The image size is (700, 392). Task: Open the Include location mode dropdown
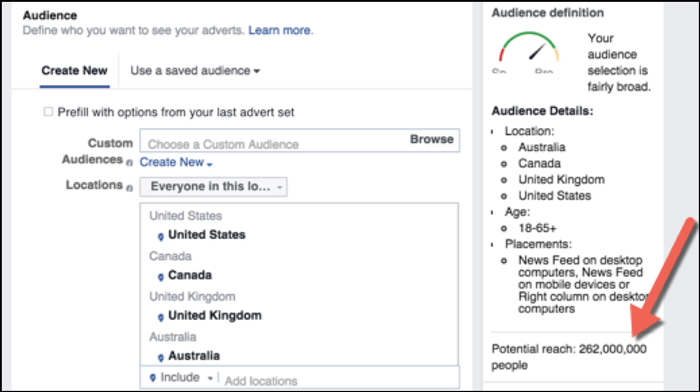tap(181, 378)
